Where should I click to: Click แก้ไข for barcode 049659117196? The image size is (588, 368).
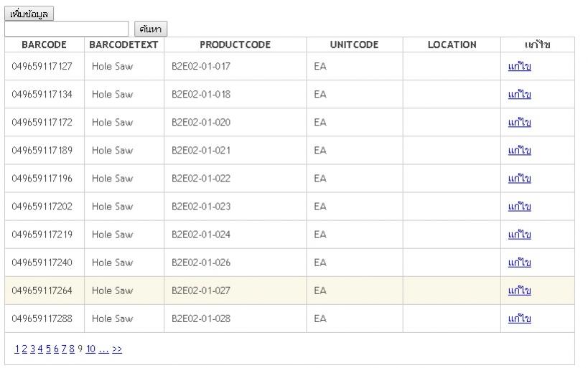click(x=519, y=179)
